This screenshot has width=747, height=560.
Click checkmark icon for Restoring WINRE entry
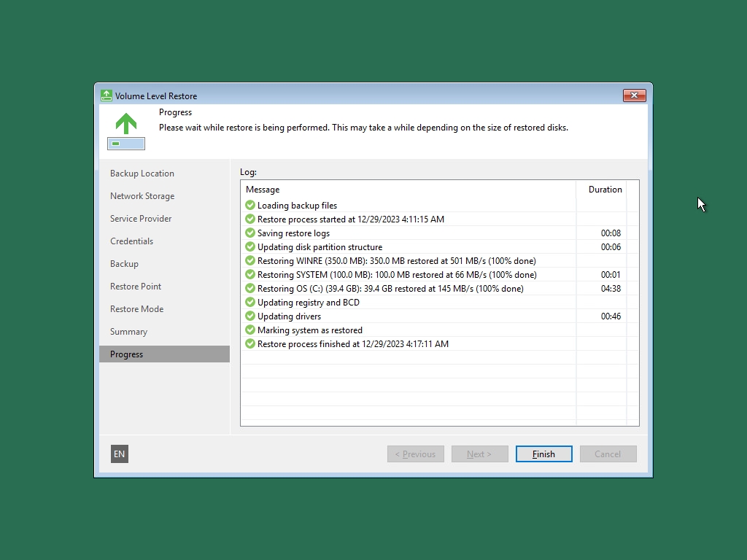point(250,261)
